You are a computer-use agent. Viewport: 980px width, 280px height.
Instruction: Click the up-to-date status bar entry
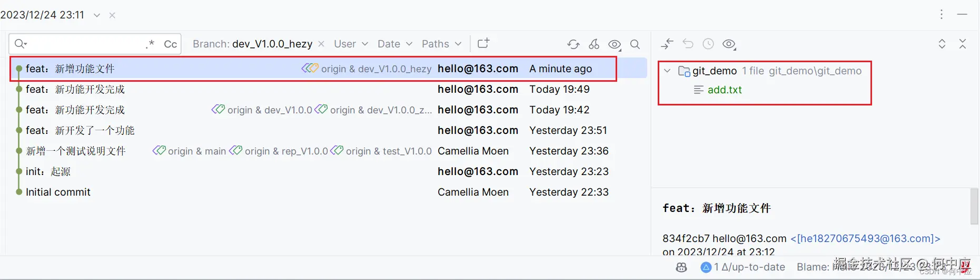click(743, 267)
